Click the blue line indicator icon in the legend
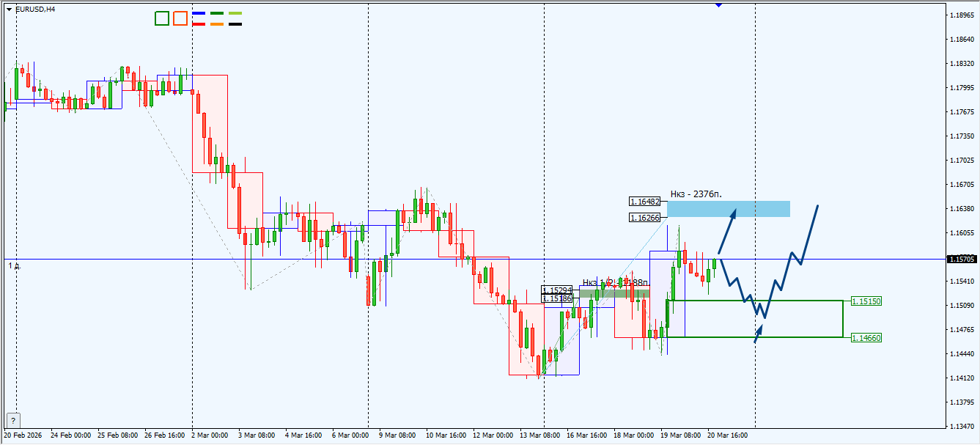This screenshot has width=980, height=445. pyautogui.click(x=199, y=13)
